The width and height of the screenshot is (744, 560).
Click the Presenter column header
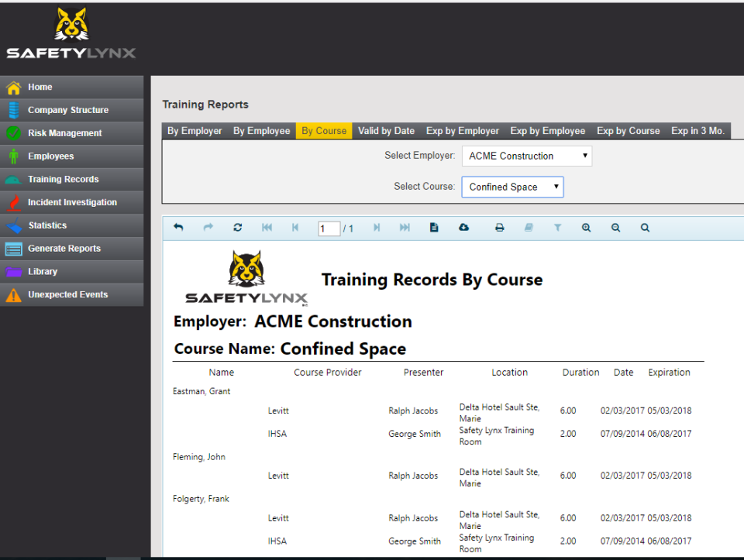(423, 373)
